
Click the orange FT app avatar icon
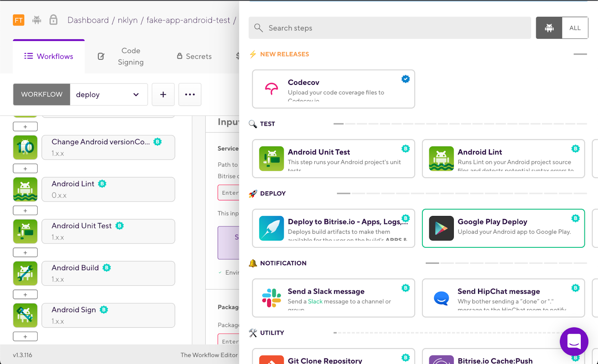(x=19, y=20)
